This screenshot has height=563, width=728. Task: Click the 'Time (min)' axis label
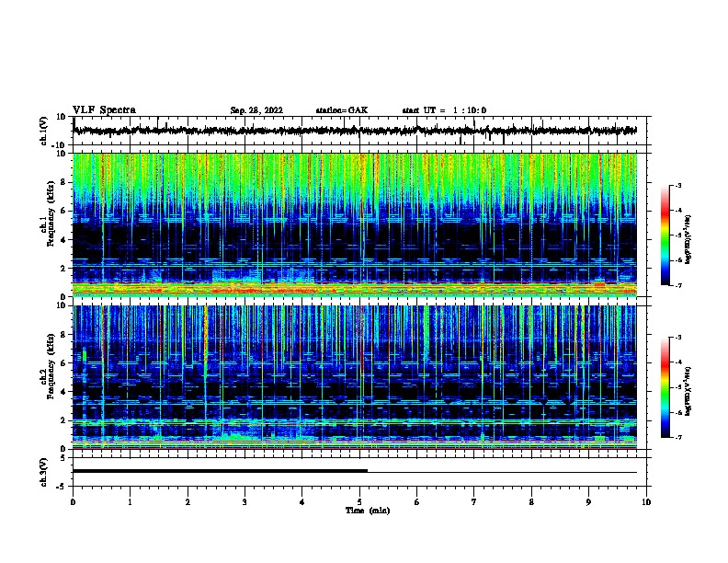point(368,511)
